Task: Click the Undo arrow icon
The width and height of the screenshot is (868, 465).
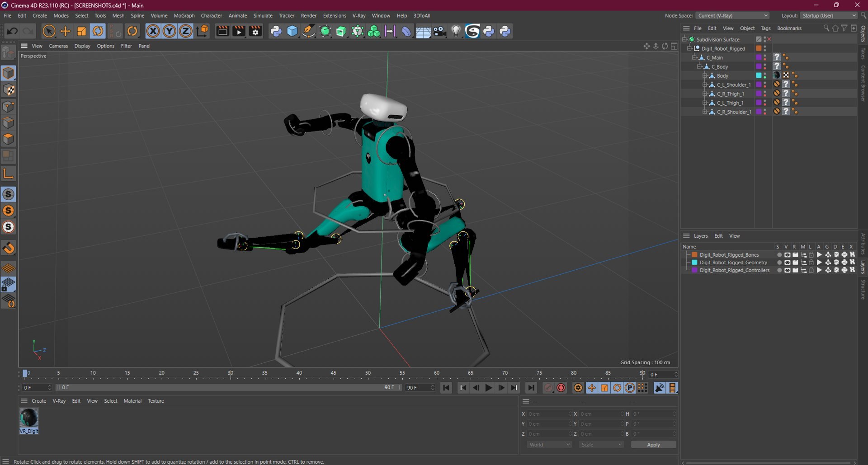Action: coord(12,31)
